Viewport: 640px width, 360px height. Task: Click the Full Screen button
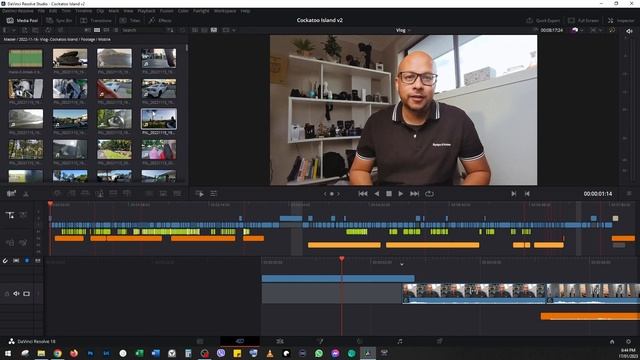click(x=583, y=20)
